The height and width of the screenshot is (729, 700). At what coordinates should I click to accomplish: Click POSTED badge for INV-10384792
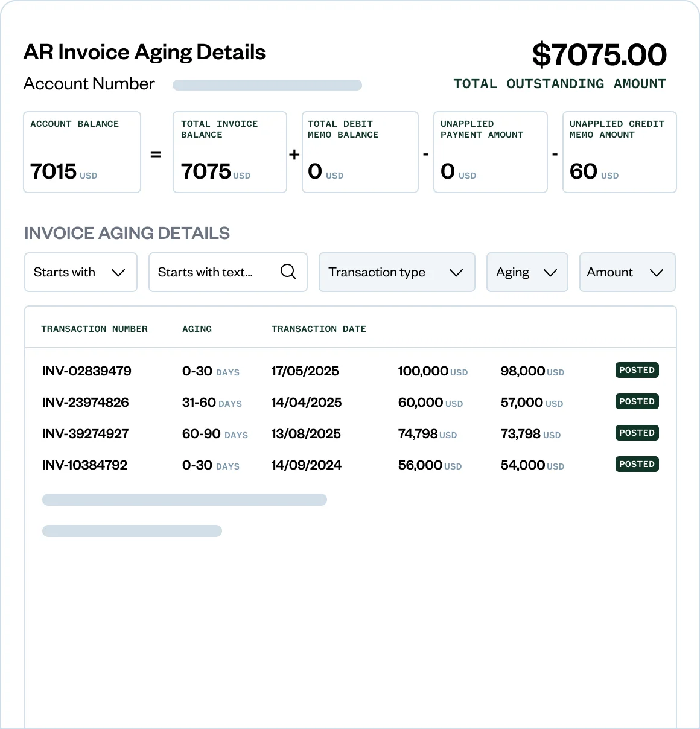pos(637,464)
